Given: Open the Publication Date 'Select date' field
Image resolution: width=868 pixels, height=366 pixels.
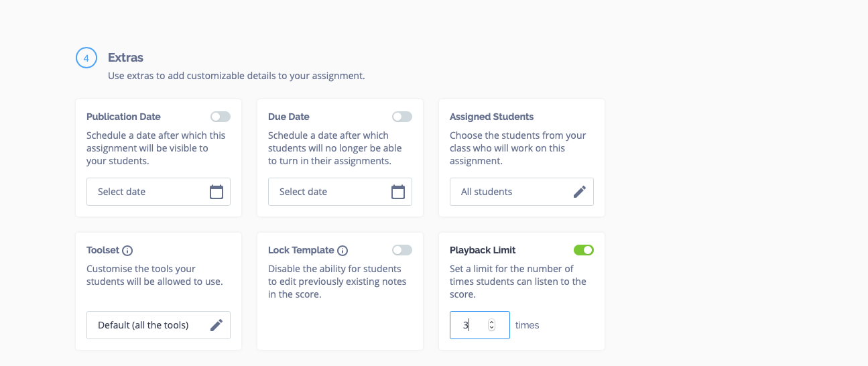Looking at the screenshot, I should point(158,192).
